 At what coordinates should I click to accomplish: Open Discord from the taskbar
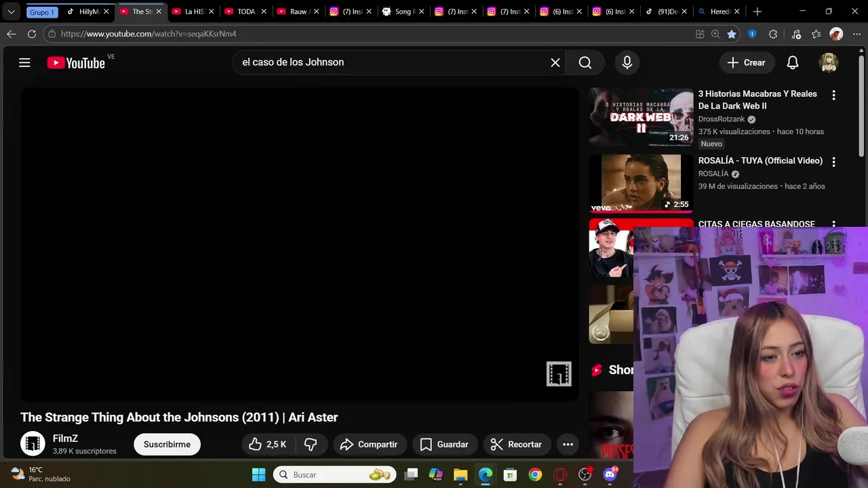pos(610,474)
